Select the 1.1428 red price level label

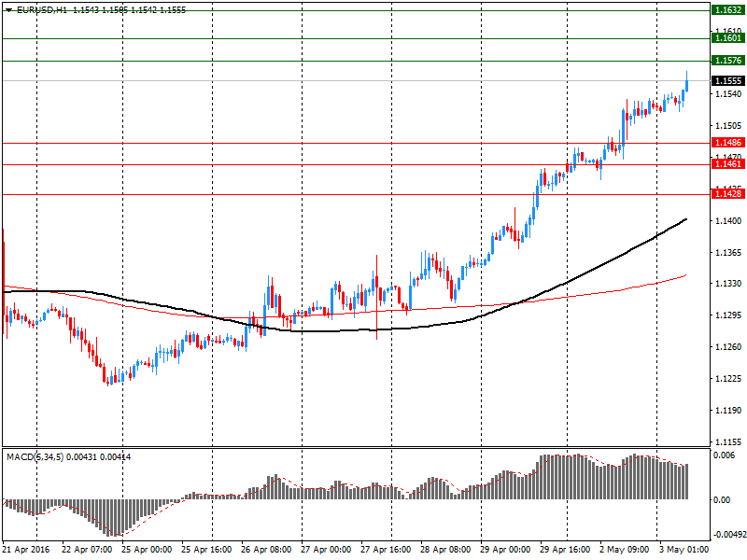(728, 194)
